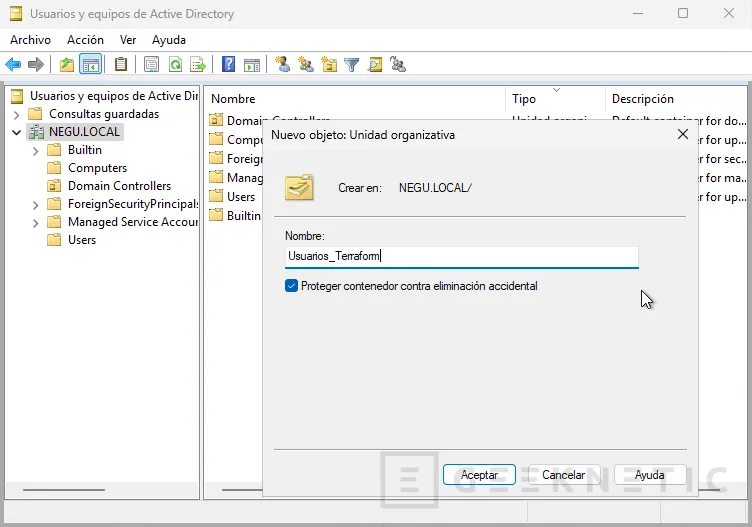Expand the ForeignSecurityPrincipals tree node

pyautogui.click(x=35, y=205)
